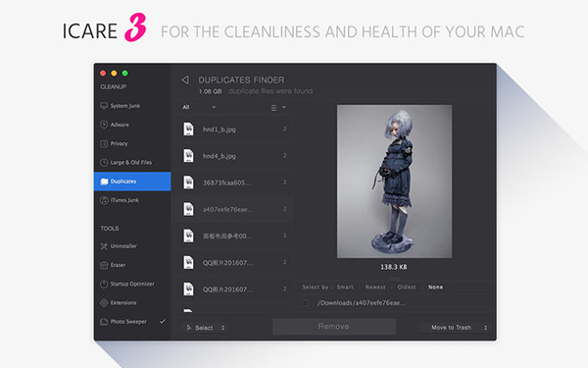Open the list view options dropdown
This screenshot has width=588, height=368.
click(x=278, y=108)
